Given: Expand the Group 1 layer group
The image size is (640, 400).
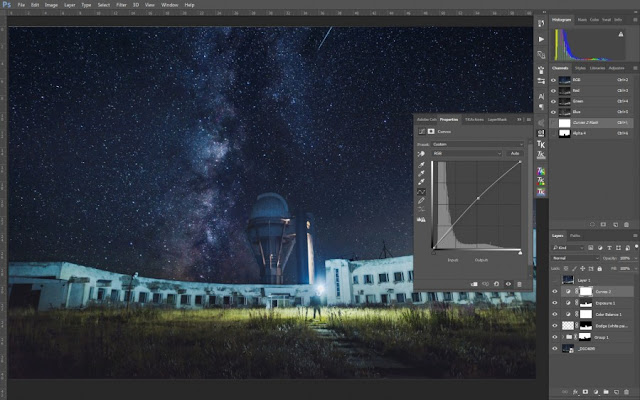Looking at the screenshot, I should point(563,337).
